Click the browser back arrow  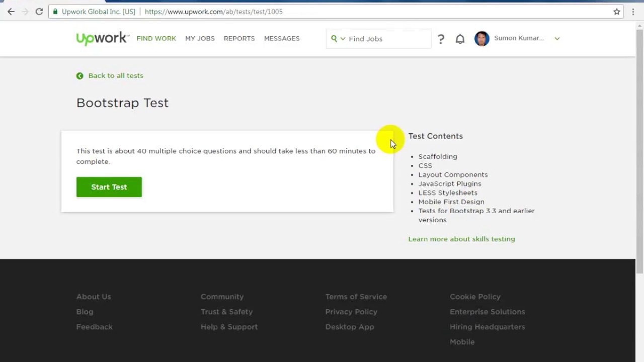(x=11, y=12)
